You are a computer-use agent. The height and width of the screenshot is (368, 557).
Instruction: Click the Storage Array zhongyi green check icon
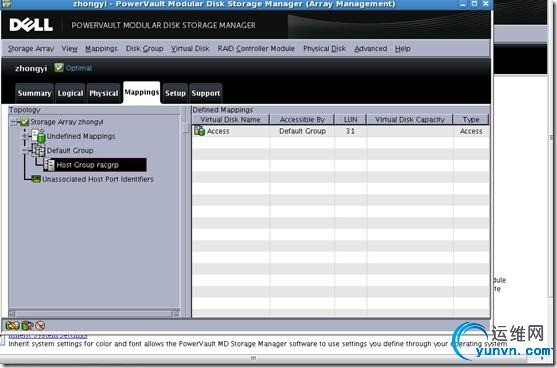point(24,122)
